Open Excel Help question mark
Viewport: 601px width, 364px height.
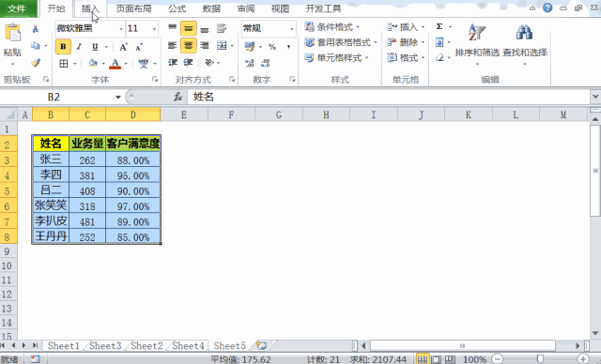(547, 8)
